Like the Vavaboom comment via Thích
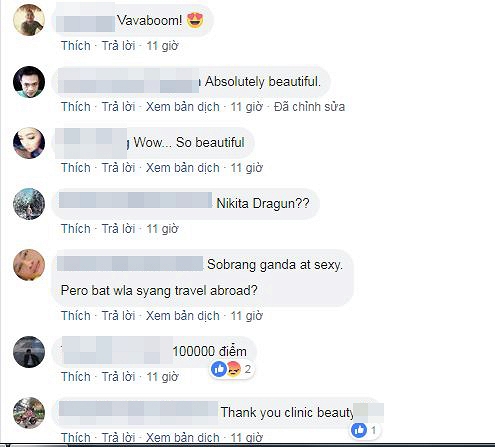 point(76,46)
